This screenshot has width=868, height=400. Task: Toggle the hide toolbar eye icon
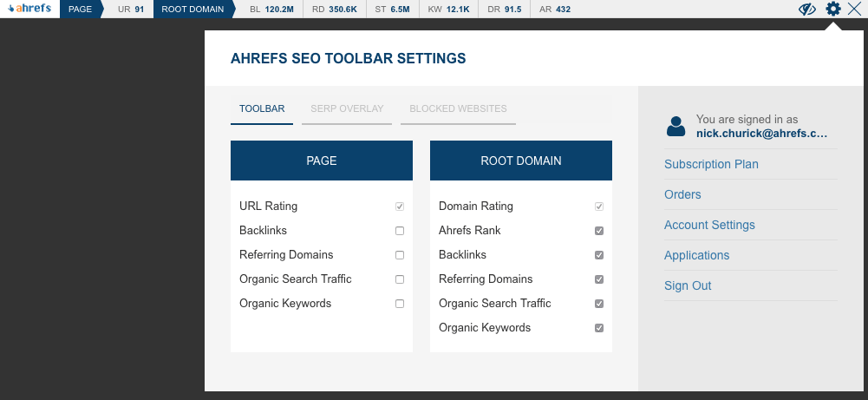pos(807,10)
